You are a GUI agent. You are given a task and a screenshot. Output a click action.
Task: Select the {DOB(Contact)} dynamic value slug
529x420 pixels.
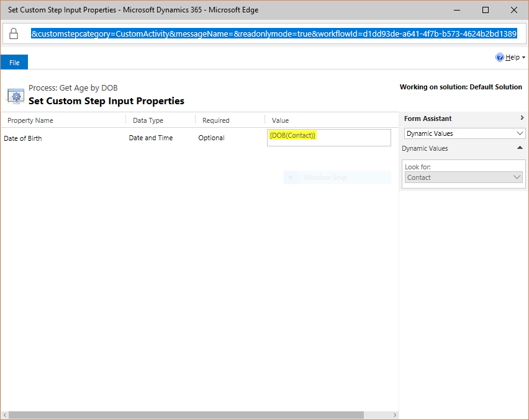pos(292,135)
